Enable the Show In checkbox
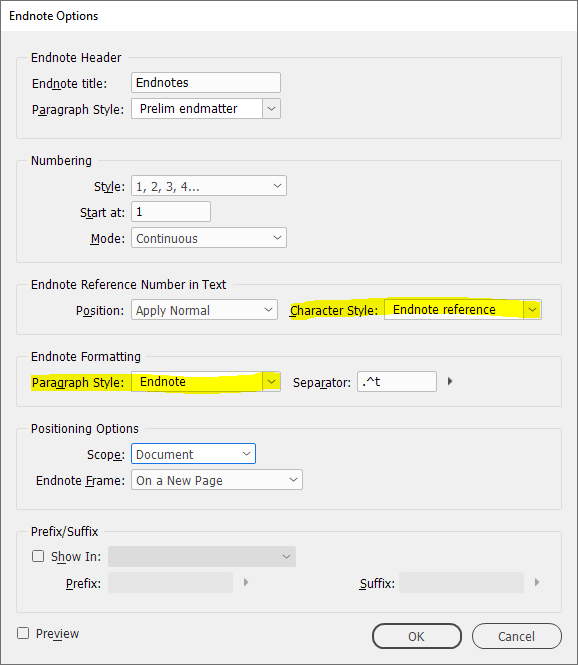 click(x=38, y=556)
